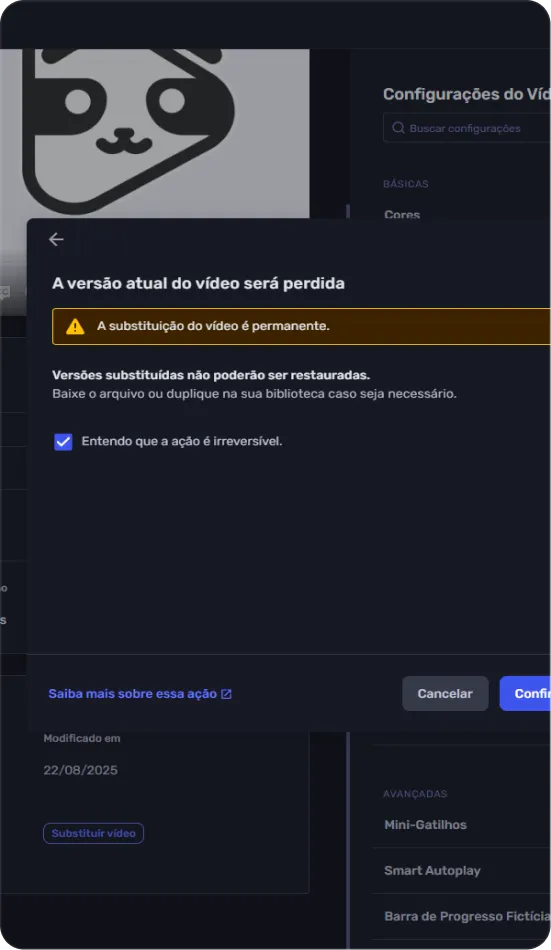Uncheck Entendo que a ação é irreversível
Viewport: 551px width, 950px height.
click(x=63, y=442)
